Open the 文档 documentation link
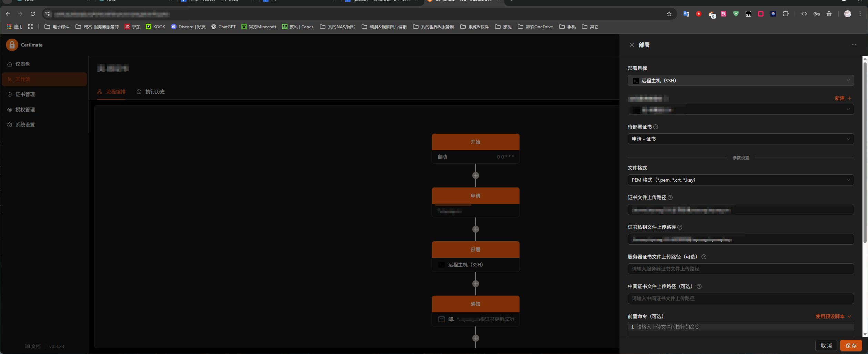The width and height of the screenshot is (868, 354). [x=33, y=346]
